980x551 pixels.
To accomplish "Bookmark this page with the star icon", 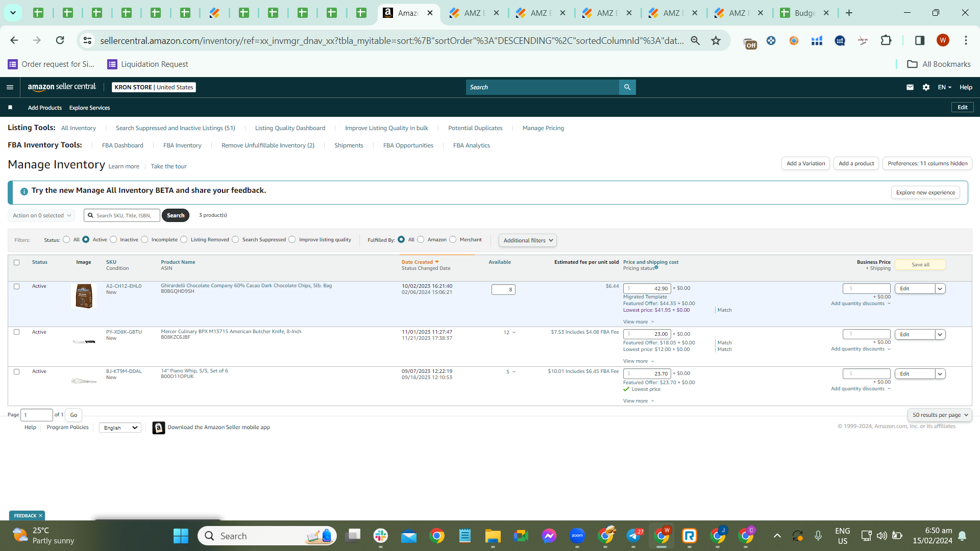I will pyautogui.click(x=716, y=40).
